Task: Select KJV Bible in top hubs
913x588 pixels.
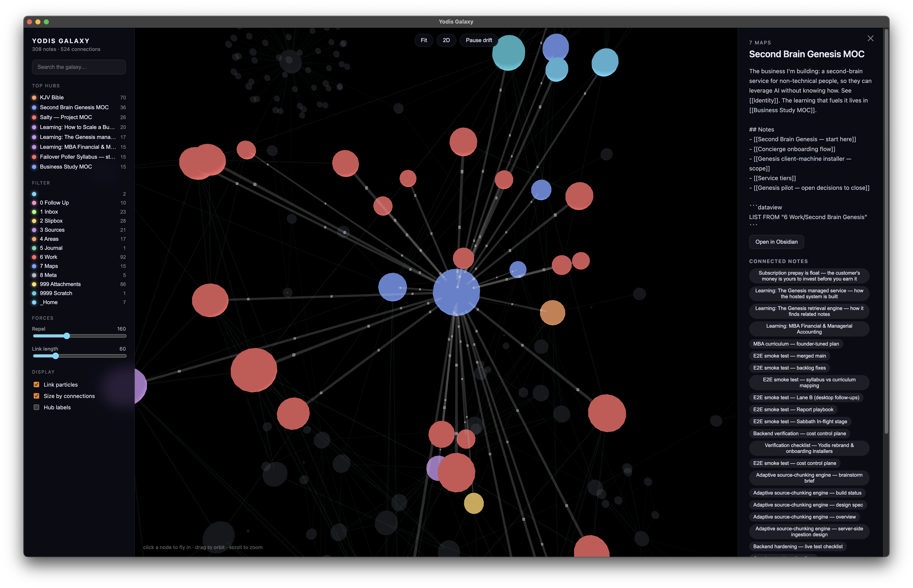Action: coord(79,97)
